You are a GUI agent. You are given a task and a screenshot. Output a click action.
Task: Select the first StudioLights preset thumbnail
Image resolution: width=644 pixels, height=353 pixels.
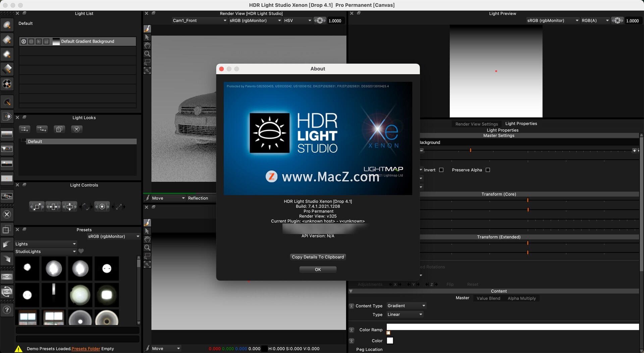[27, 268]
